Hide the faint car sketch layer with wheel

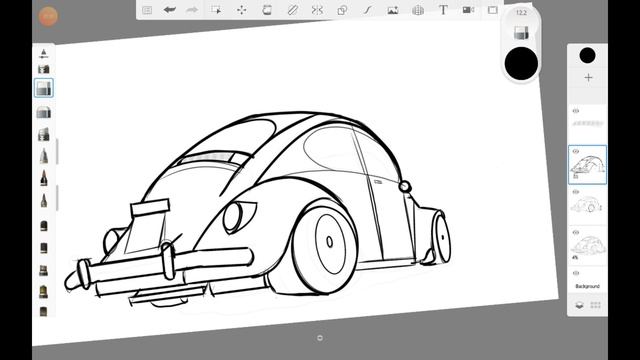tap(576, 192)
